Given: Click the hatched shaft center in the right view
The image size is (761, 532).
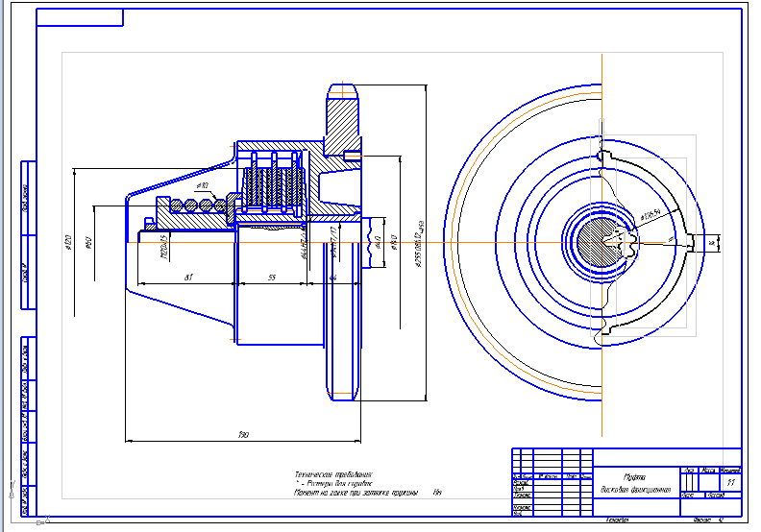Looking at the screenshot, I should pos(601,244).
